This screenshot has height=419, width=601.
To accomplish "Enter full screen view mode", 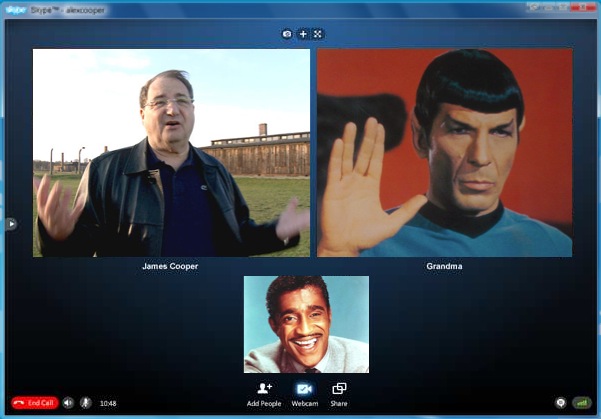I will 318,34.
